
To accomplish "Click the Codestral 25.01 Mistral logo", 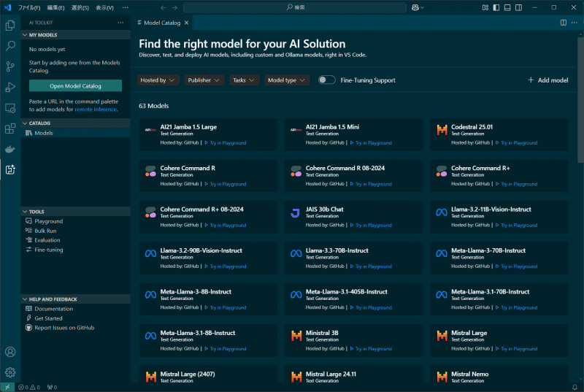I will click(x=442, y=130).
